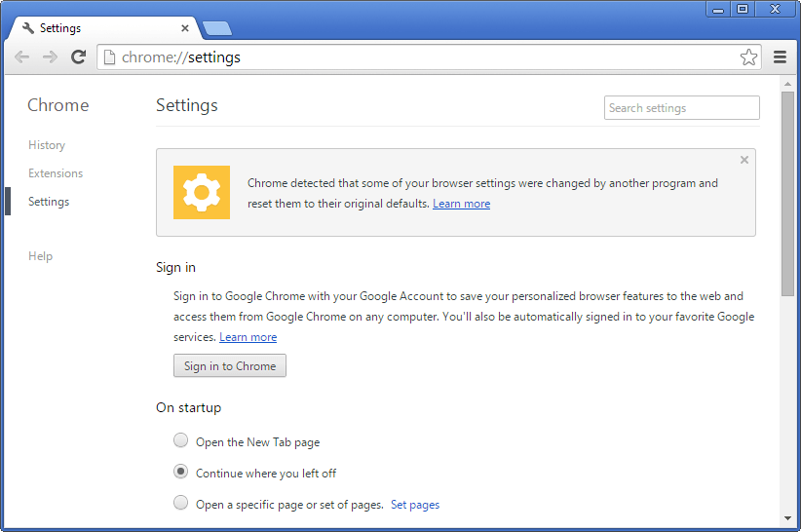Select 'Continue where you left off' option
This screenshot has width=801, height=532.
(180, 472)
